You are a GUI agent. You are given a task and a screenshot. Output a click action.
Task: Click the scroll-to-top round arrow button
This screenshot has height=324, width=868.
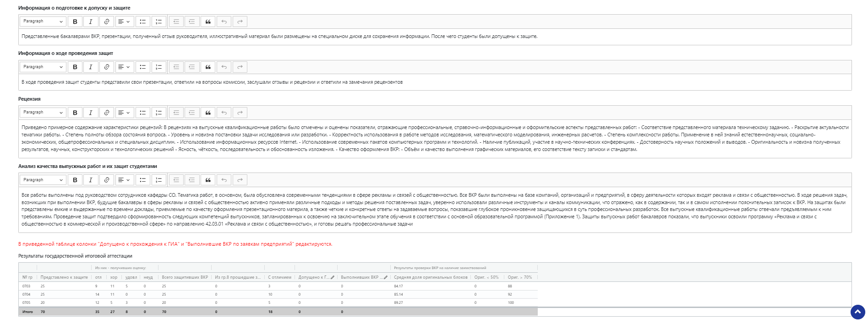(x=857, y=312)
